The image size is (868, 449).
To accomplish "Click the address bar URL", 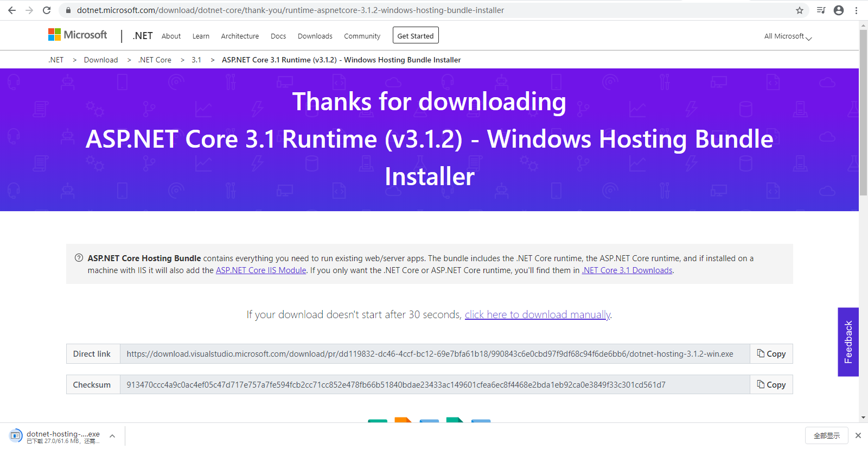I will (290, 10).
